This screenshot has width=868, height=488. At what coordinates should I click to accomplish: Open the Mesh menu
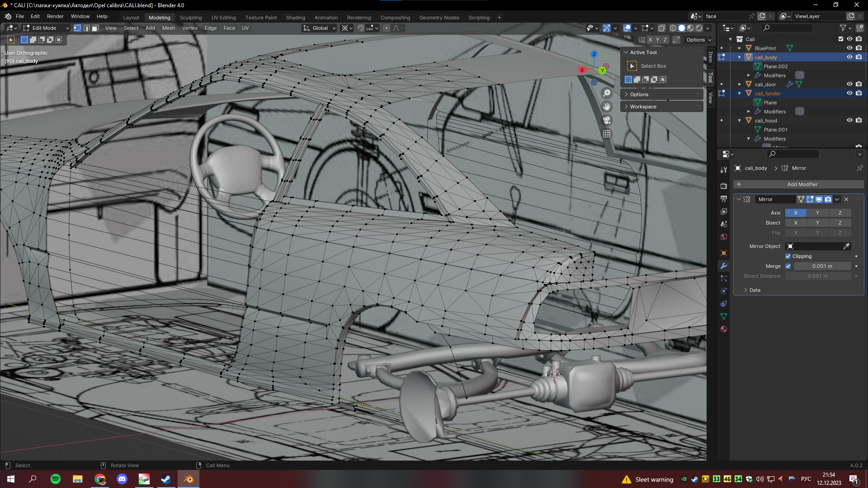pos(169,28)
